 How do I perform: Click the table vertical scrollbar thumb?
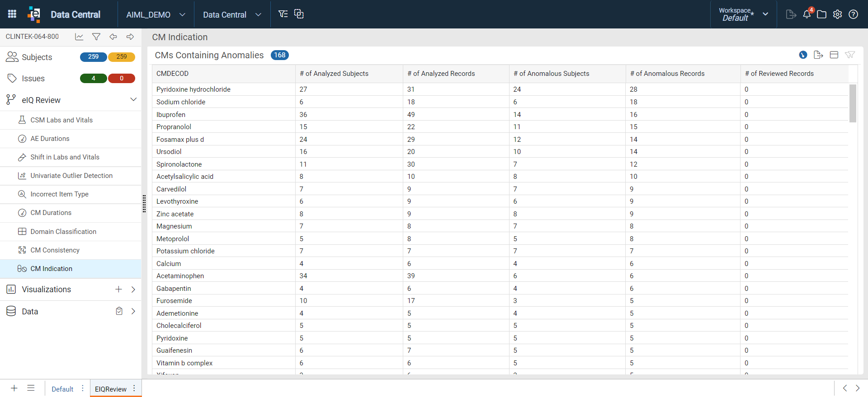853,103
